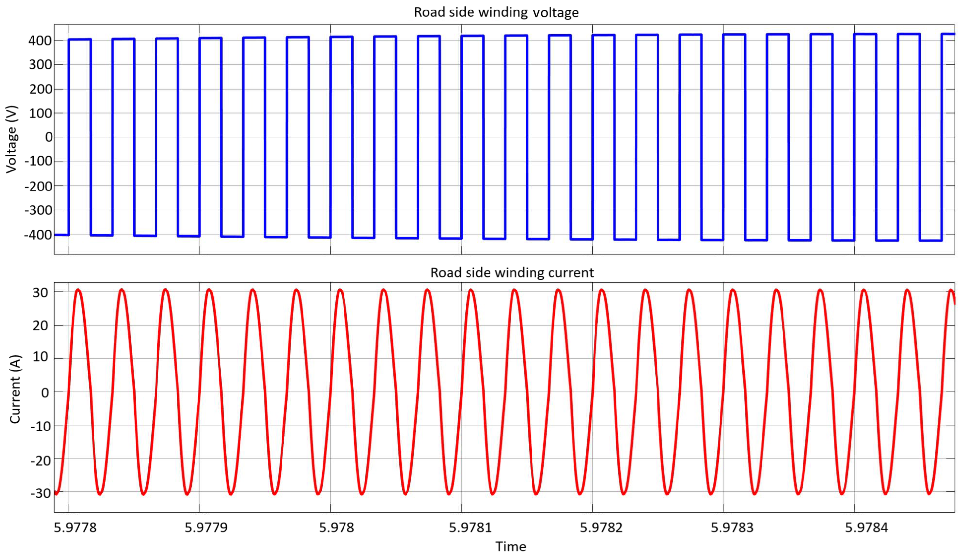Viewport: 960px width, 560px height.
Task: Click the 0 tick on voltage axis
Action: point(49,137)
